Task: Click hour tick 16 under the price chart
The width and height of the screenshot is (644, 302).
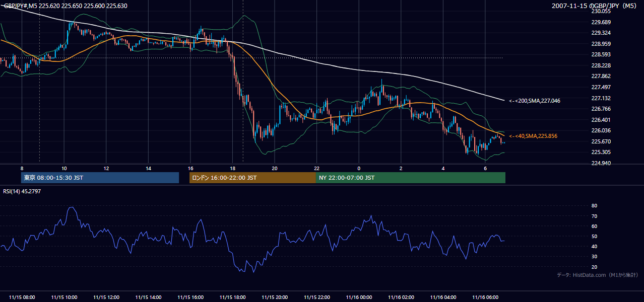Action: coord(190,168)
